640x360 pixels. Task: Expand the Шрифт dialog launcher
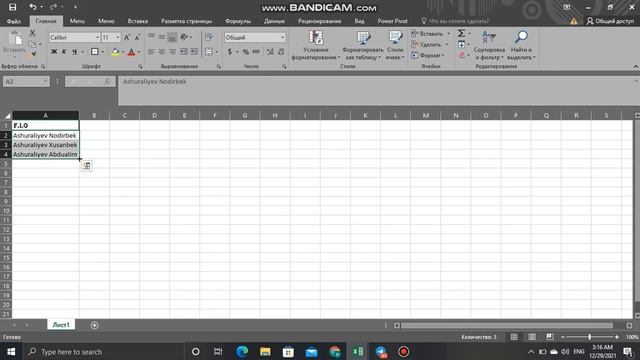140,66
